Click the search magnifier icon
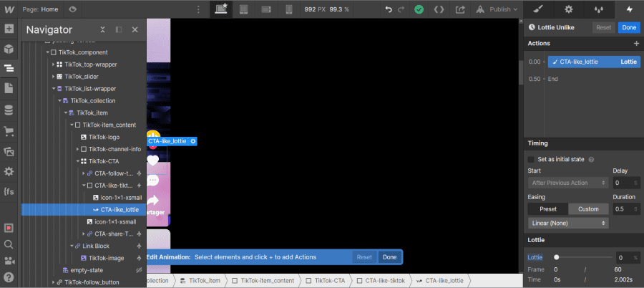Viewport: 644px width, 288px height. click(x=9, y=244)
